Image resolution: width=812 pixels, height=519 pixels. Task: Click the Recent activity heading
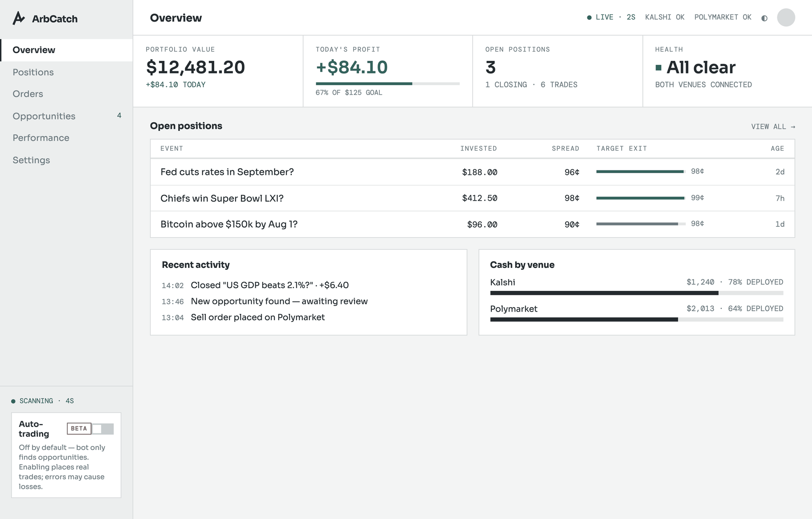[196, 265]
